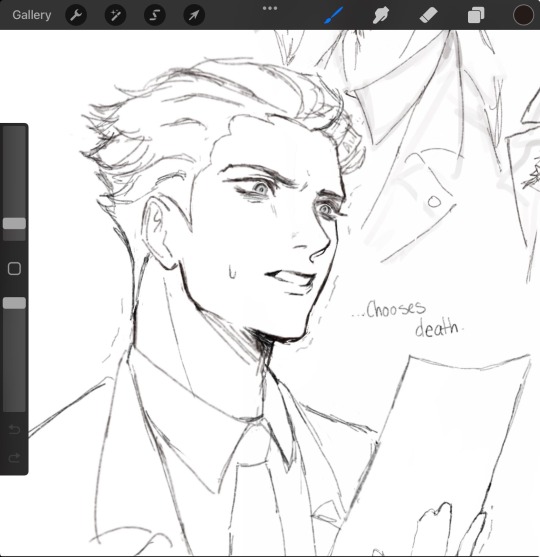Viewport: 540px width, 557px height.
Task: Tap the three-dot menu at top center
Action: (270, 8)
